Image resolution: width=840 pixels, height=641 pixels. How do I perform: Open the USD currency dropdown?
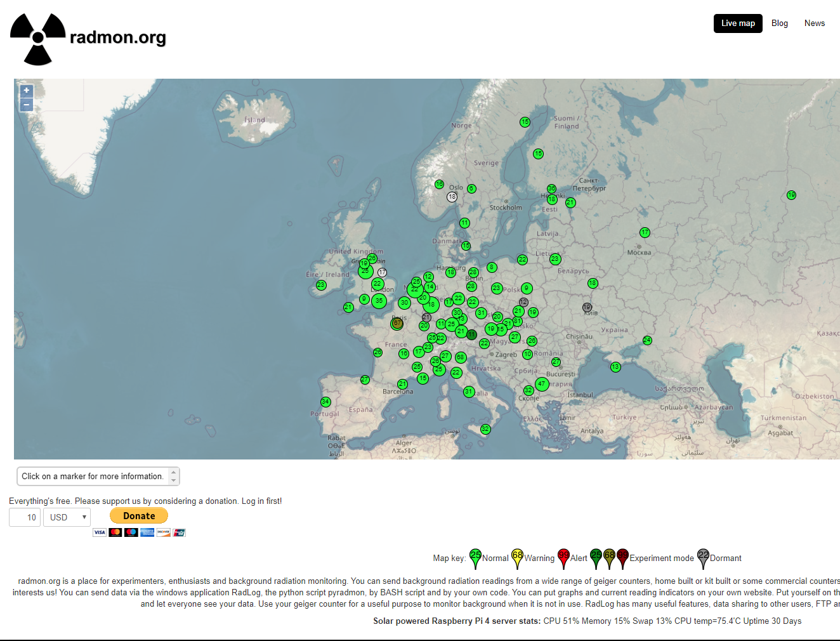coord(67,517)
